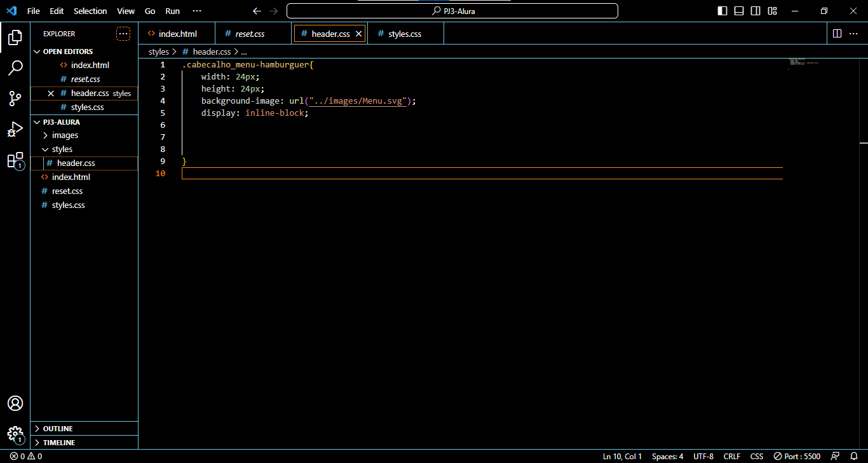
Task: Expand the Outline section
Action: click(x=84, y=429)
